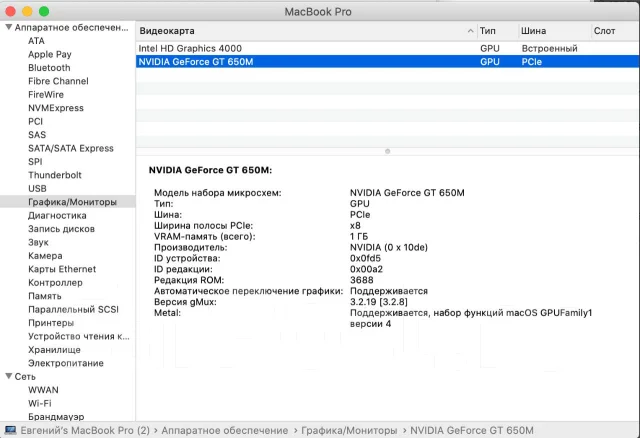Viewport: 640px width, 438px height.
Task: Grab the split-pane divider handle dot
Action: pos(387,151)
